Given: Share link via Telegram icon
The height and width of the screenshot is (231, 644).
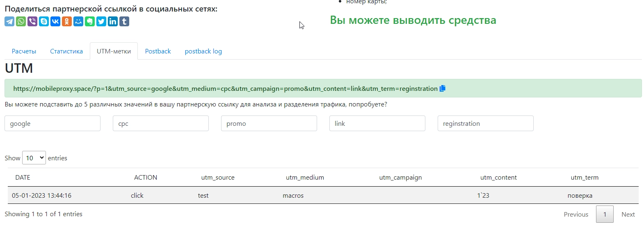Looking at the screenshot, I should (x=9, y=21).
